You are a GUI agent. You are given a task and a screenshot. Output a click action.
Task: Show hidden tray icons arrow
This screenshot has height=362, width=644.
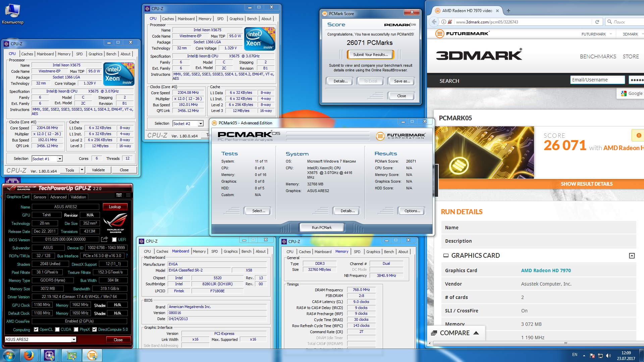pyautogui.click(x=584, y=356)
